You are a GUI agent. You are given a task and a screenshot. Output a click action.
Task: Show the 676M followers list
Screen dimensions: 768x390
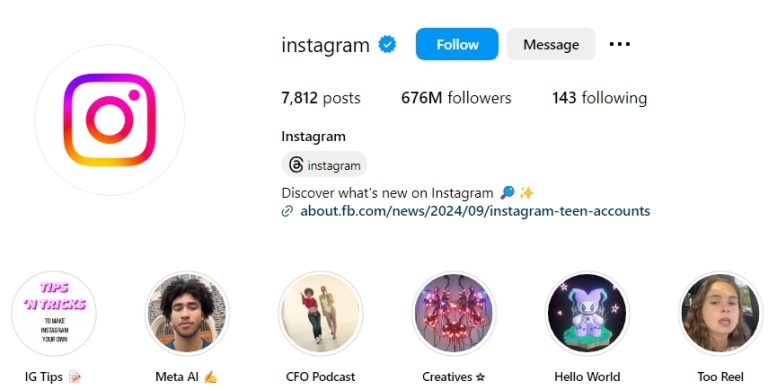[x=456, y=98]
